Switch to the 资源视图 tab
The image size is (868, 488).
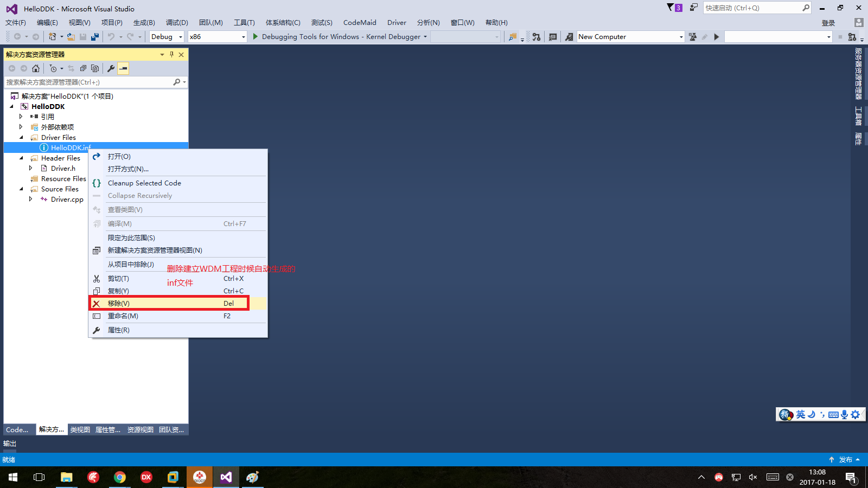[141, 429]
